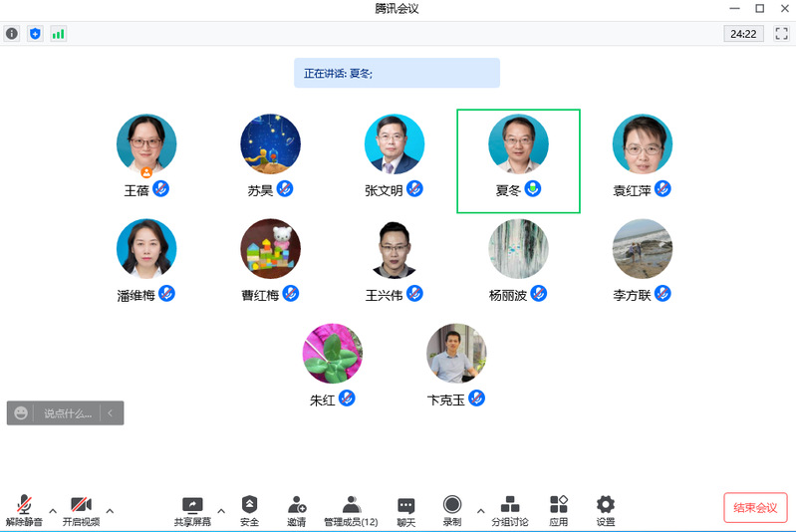Expand audio options arrow beside 解除静音
The width and height of the screenshot is (796, 532).
[53, 511]
